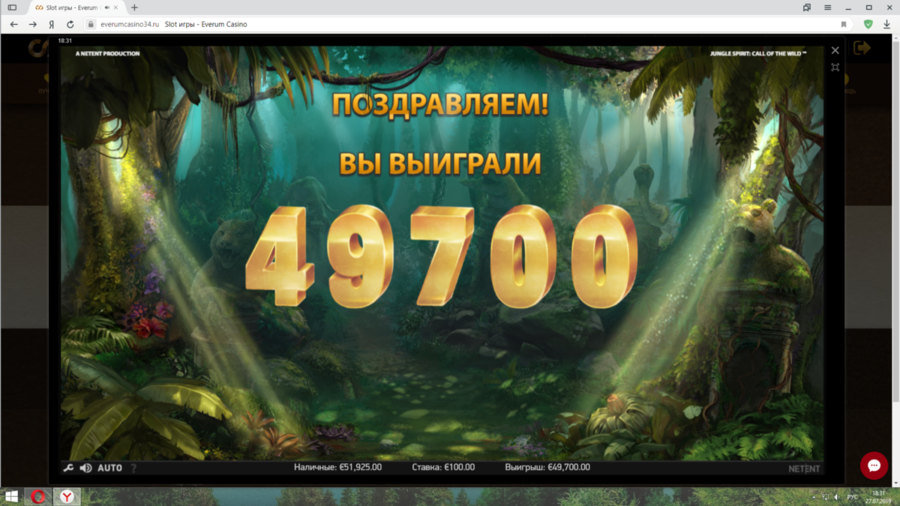This screenshot has width=900, height=506.
Task: Open Protect shield icon
Action: pos(868,24)
